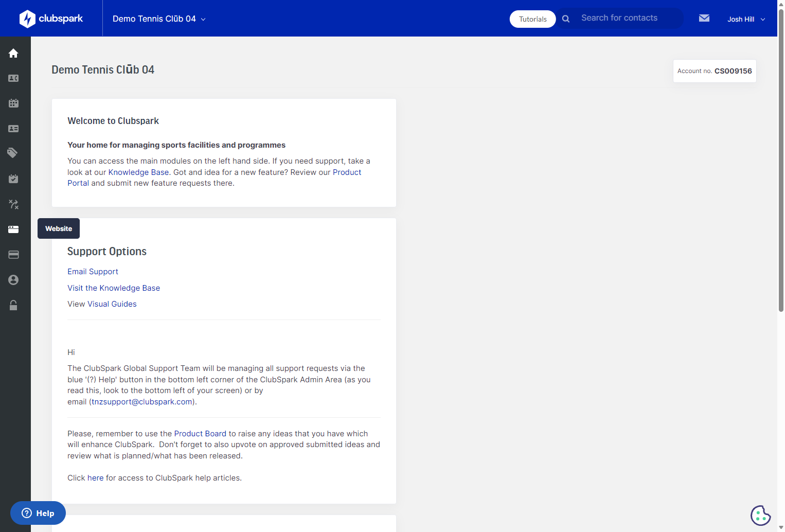Screen dimensions: 785x532
Task: Go to the Home dashboard icon
Action: pos(13,54)
